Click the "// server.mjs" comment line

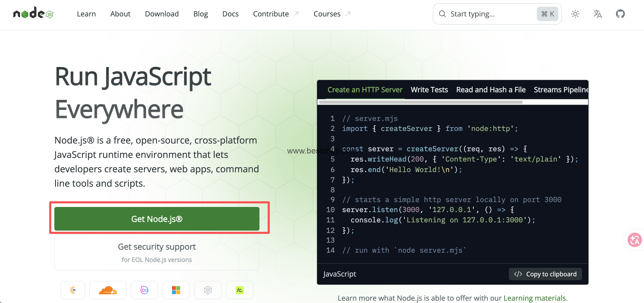pos(370,119)
